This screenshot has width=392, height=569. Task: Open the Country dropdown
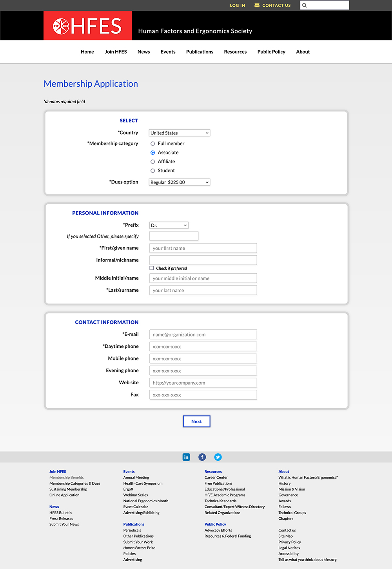click(x=179, y=133)
